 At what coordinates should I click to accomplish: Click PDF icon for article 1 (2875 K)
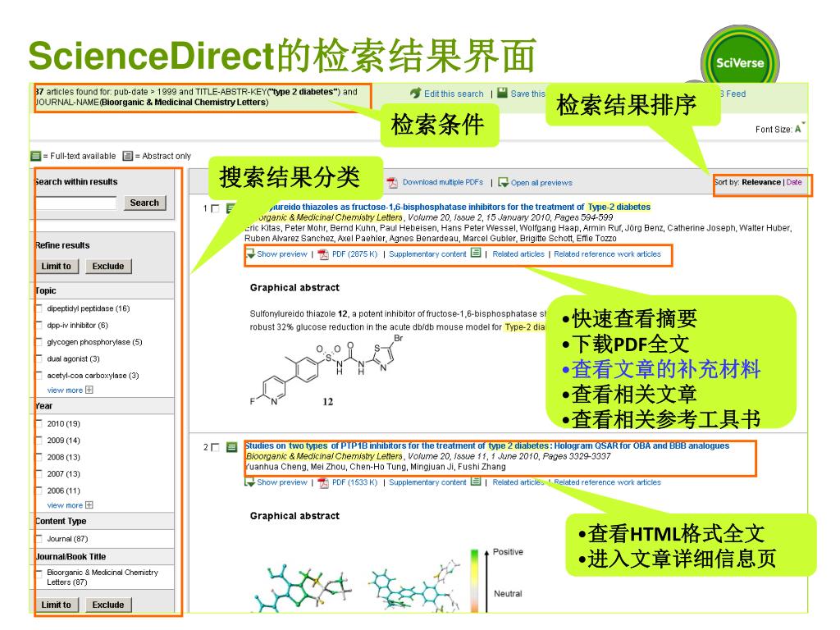[323, 254]
